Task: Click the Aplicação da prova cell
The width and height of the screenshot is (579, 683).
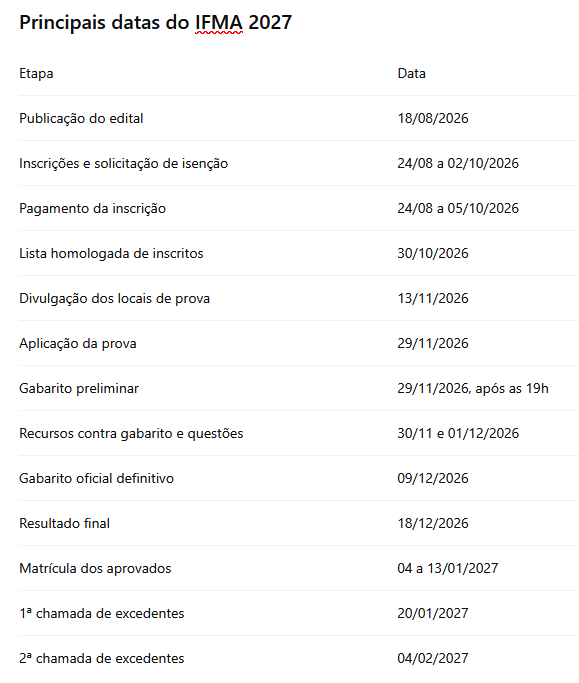Action: click(x=78, y=343)
